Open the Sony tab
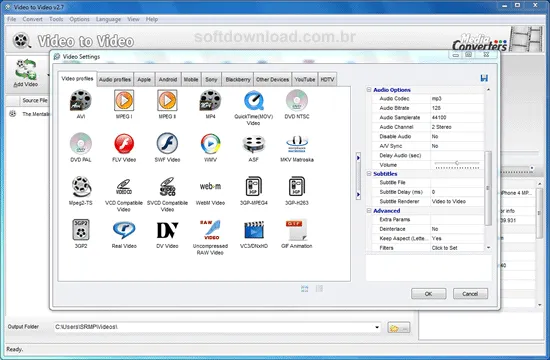 click(211, 80)
